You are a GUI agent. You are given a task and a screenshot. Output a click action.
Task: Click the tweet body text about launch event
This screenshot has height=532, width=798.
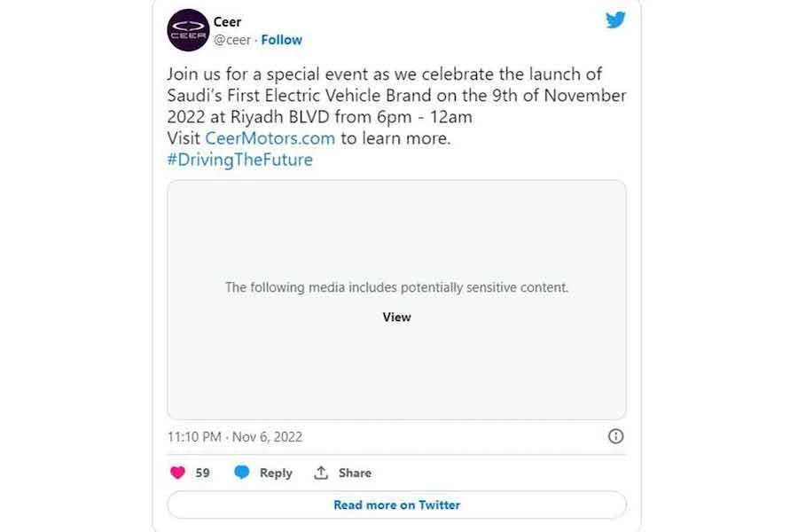(x=396, y=96)
